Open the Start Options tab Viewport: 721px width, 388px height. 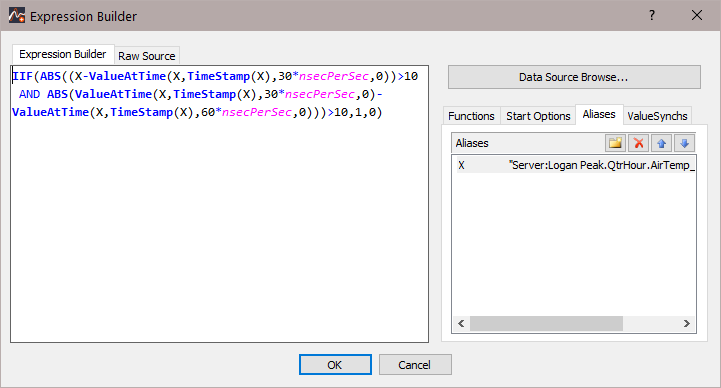538,116
